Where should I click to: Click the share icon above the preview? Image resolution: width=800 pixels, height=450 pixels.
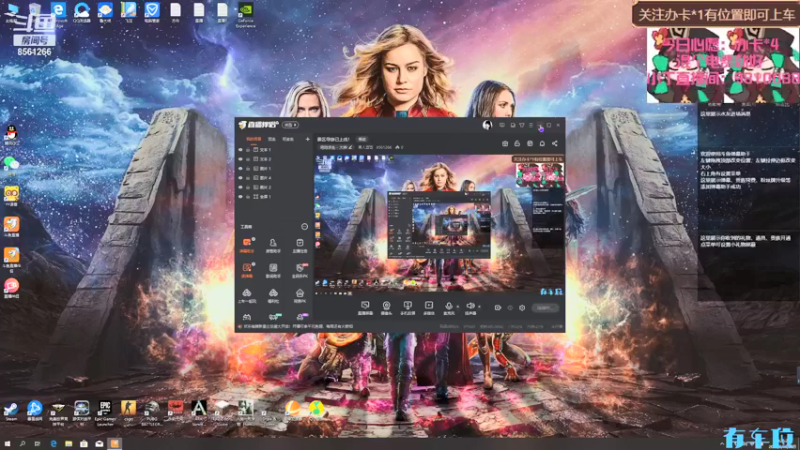[555, 143]
